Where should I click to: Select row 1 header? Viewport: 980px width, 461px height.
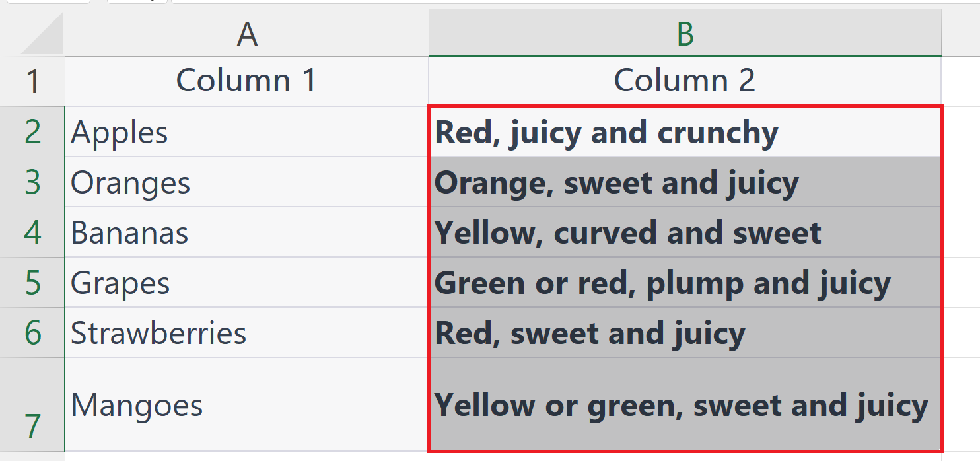(x=32, y=81)
